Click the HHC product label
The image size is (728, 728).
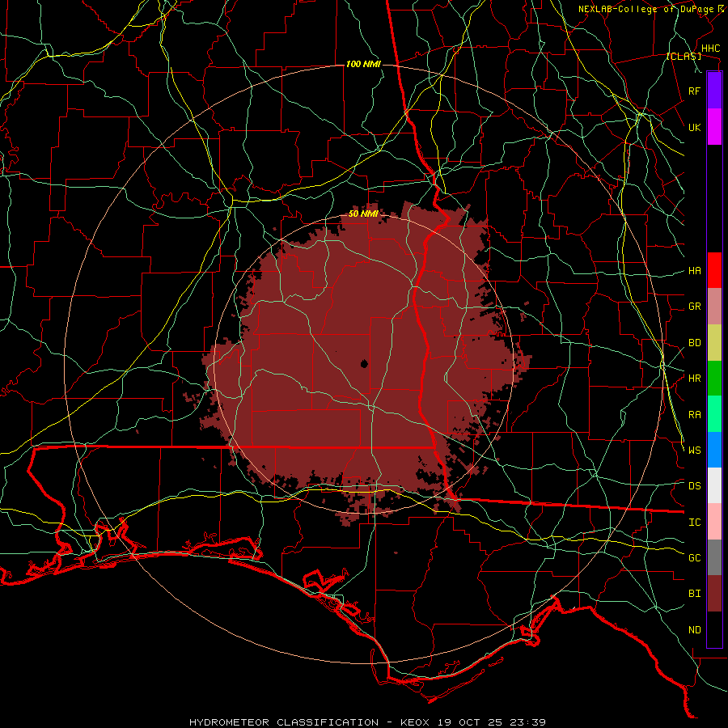(711, 49)
